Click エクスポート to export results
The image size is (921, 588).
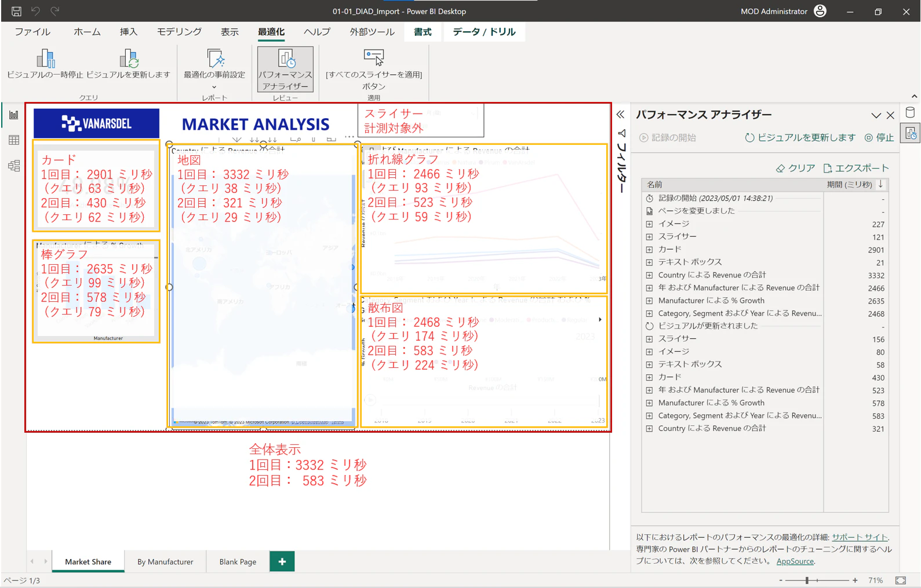click(856, 168)
